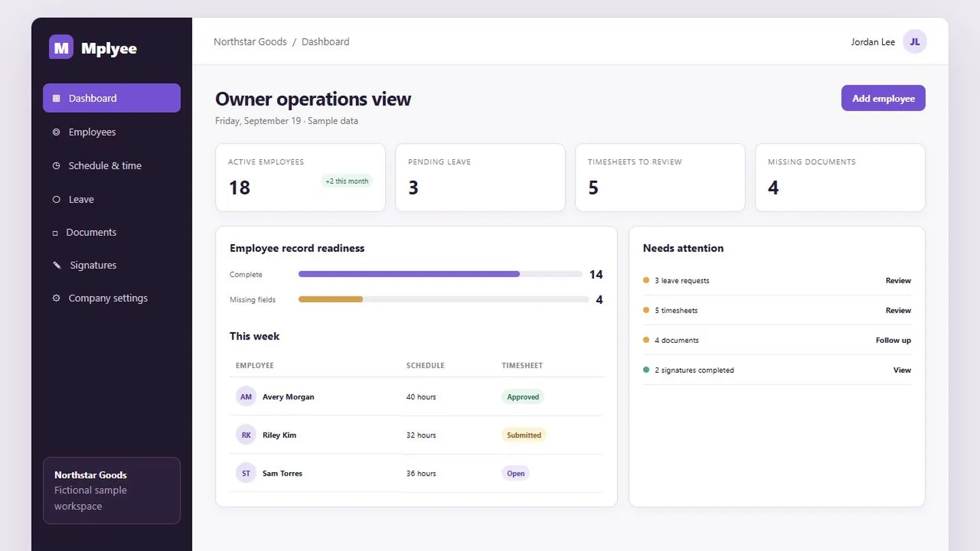The height and width of the screenshot is (551, 980).
Task: Open the Pending Leave stat card
Action: coord(480,178)
